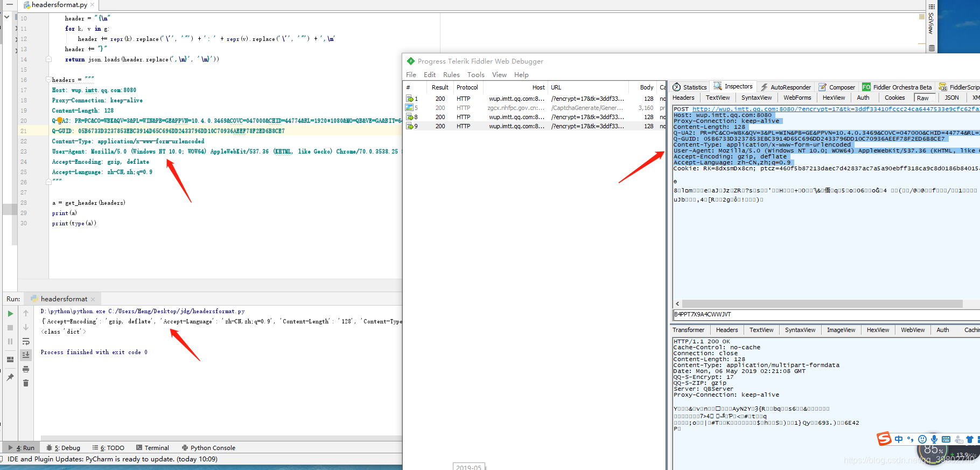Toggle soft-wrap in Run console
The image size is (980, 470).
coord(26,341)
